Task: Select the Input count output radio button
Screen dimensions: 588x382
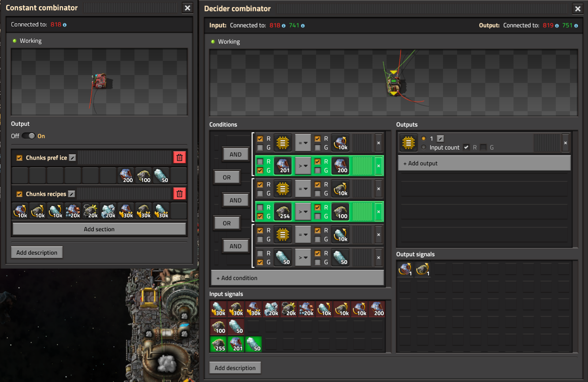Action: pos(424,147)
